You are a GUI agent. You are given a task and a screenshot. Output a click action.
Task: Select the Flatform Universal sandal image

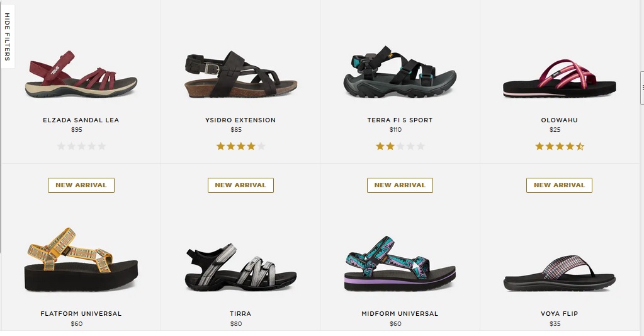click(81, 260)
